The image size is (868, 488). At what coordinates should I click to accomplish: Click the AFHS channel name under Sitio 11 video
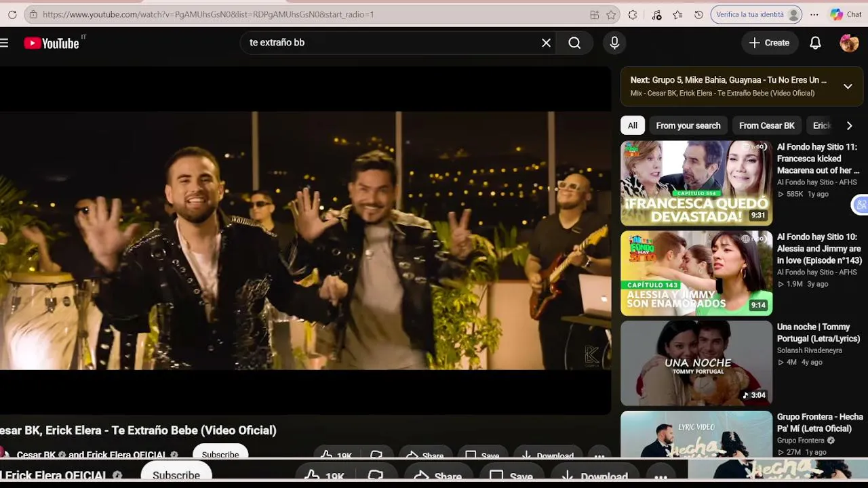click(x=817, y=182)
